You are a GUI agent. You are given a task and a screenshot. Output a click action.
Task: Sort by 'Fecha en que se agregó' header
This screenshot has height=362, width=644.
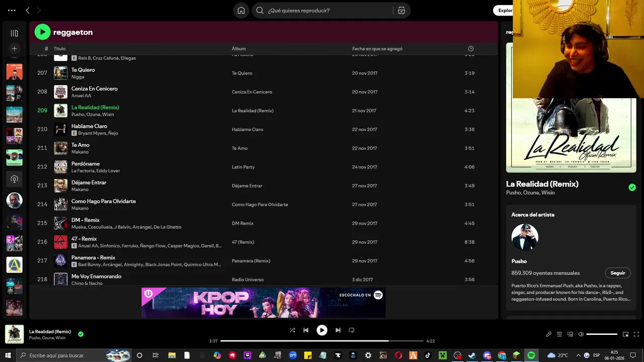pyautogui.click(x=377, y=49)
